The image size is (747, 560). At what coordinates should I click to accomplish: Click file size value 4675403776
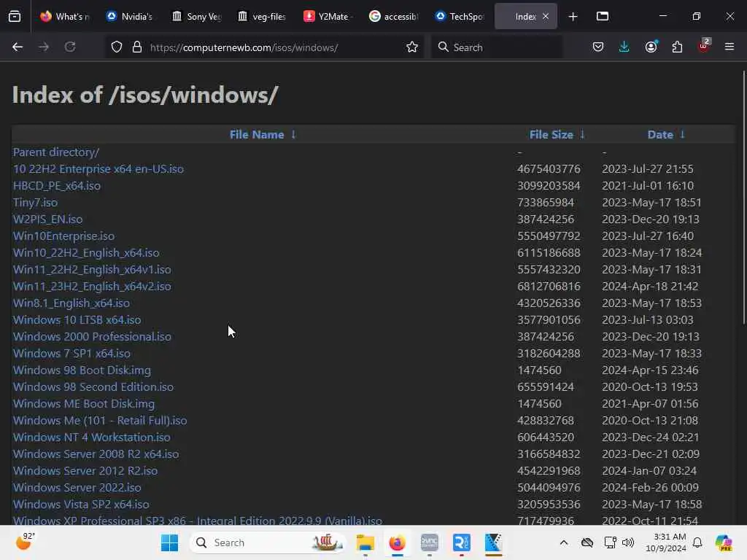[549, 169]
